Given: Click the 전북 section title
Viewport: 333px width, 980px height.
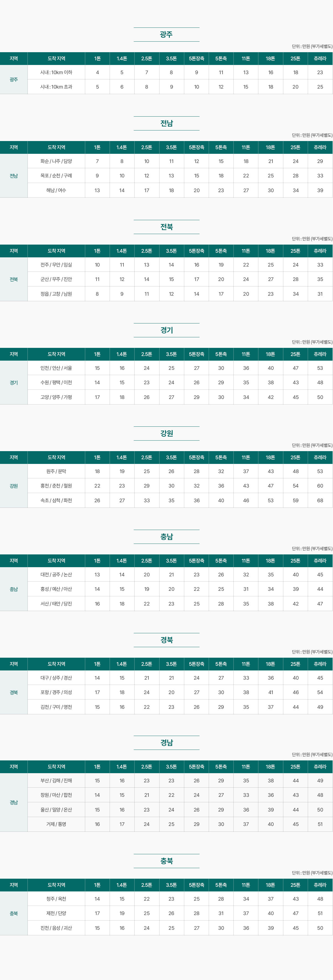Looking at the screenshot, I should coord(166,227).
